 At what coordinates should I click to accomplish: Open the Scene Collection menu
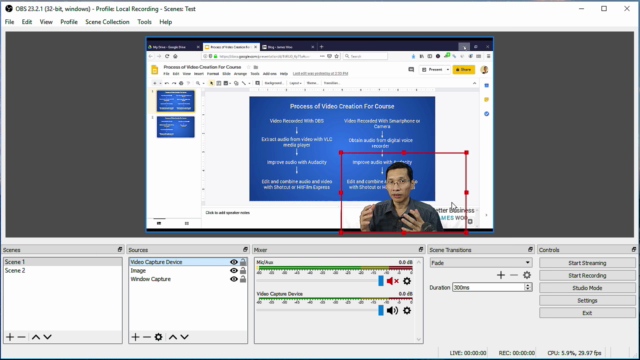pos(107,22)
